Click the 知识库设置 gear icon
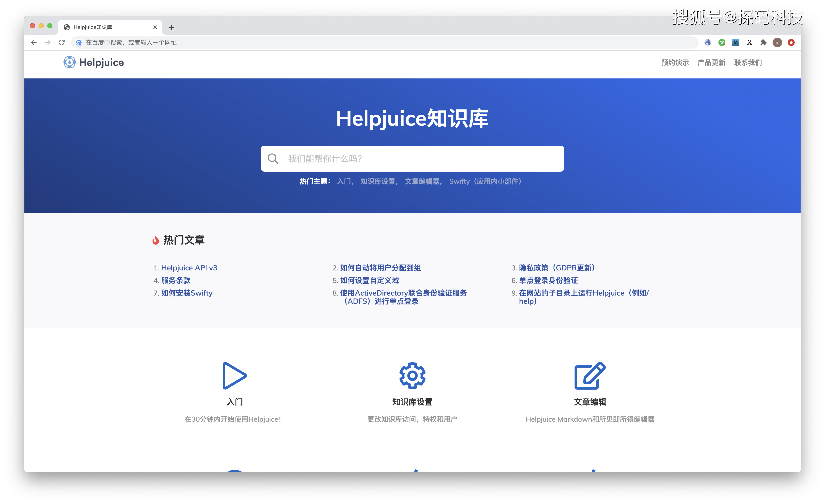The height and width of the screenshot is (504, 825). pyautogui.click(x=412, y=376)
